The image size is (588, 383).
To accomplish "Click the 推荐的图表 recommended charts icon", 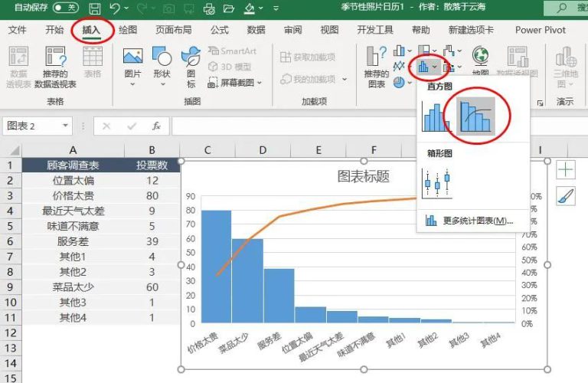I will point(376,67).
